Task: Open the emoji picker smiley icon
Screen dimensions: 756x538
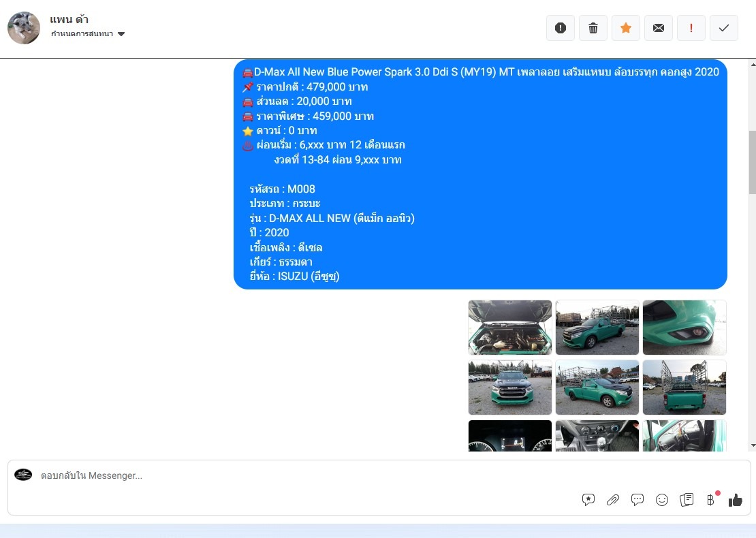Action: (662, 500)
